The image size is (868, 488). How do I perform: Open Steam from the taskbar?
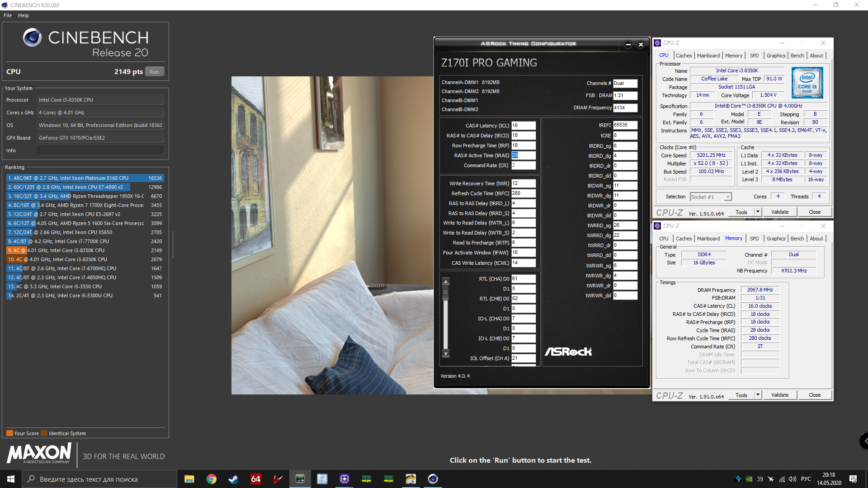click(233, 479)
